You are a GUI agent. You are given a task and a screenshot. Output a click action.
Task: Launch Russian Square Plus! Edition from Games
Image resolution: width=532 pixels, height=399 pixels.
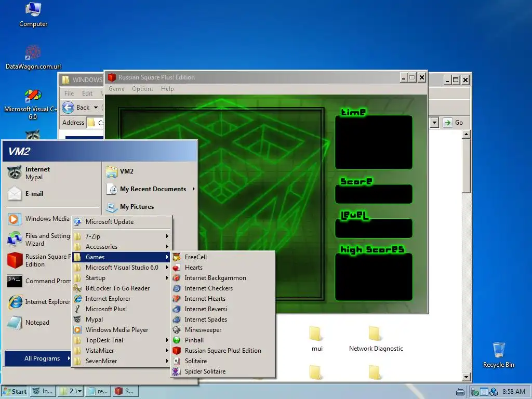[222, 351]
